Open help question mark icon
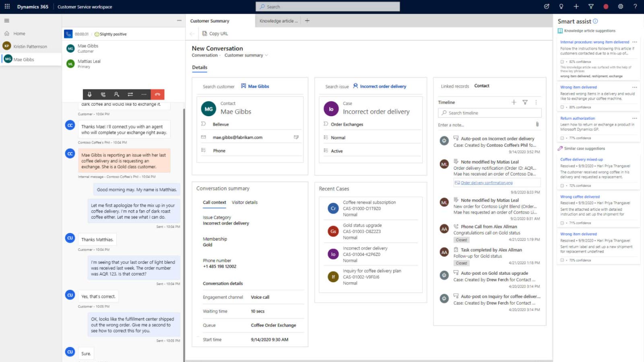The height and width of the screenshot is (362, 644). 635,6
